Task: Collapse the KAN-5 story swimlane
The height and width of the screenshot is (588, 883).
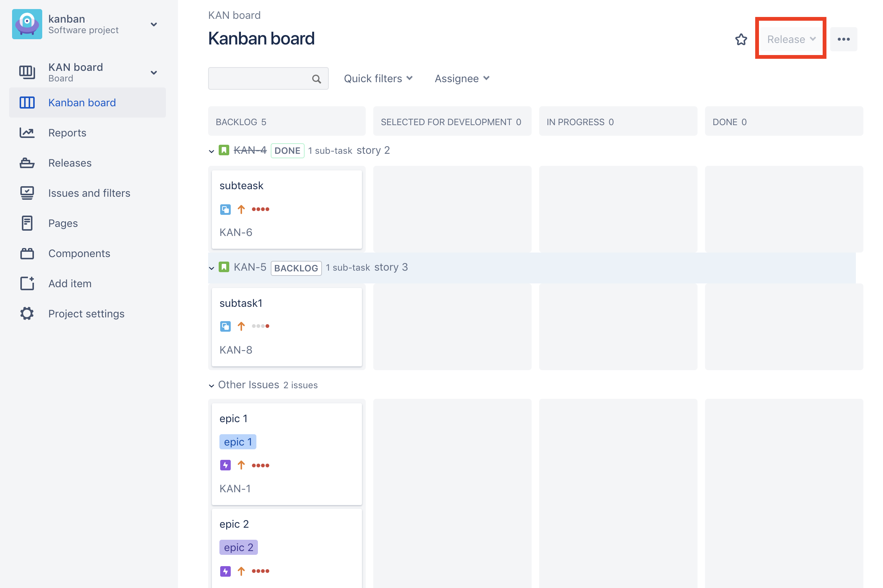Action: pyautogui.click(x=212, y=268)
